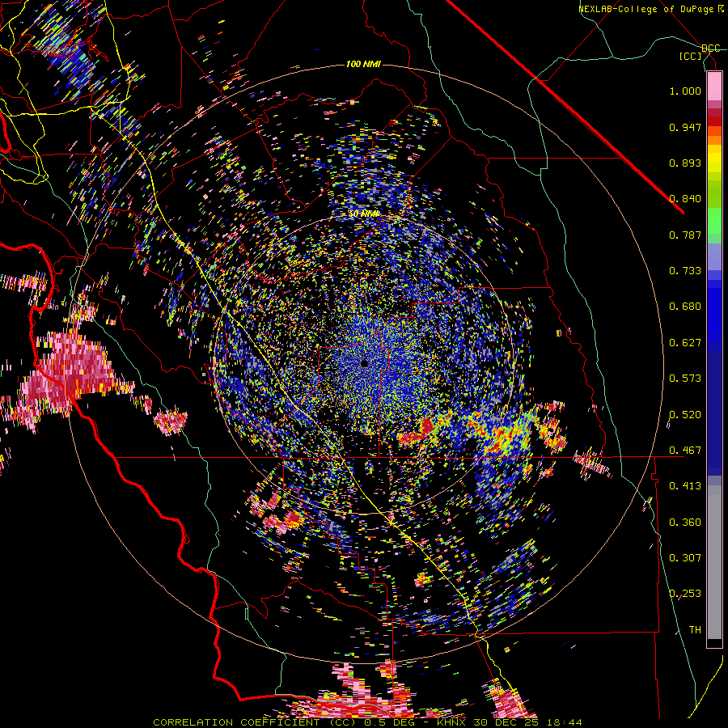Click the KHNX station identifier in caption
Screen dimensions: 728x728
[453, 722]
